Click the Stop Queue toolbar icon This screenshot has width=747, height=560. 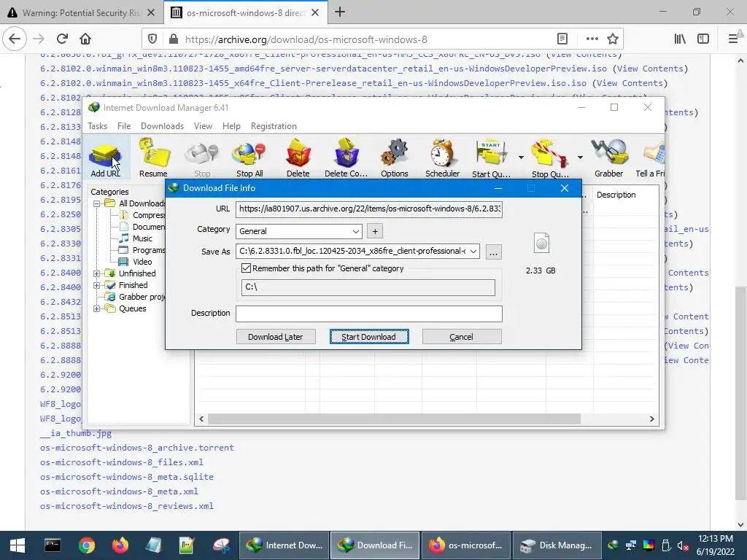tap(550, 157)
